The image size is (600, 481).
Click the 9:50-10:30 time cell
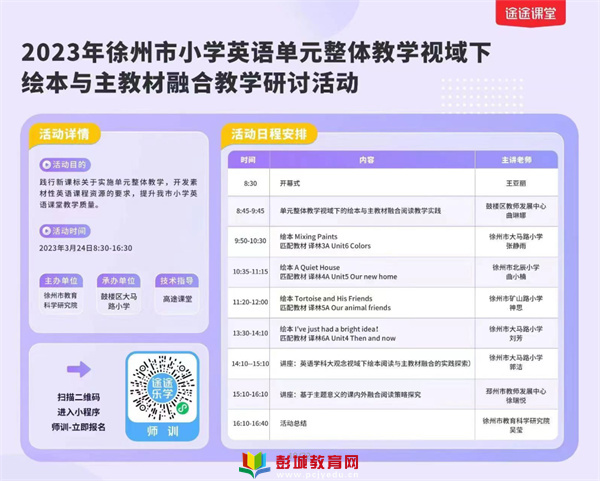(250, 241)
